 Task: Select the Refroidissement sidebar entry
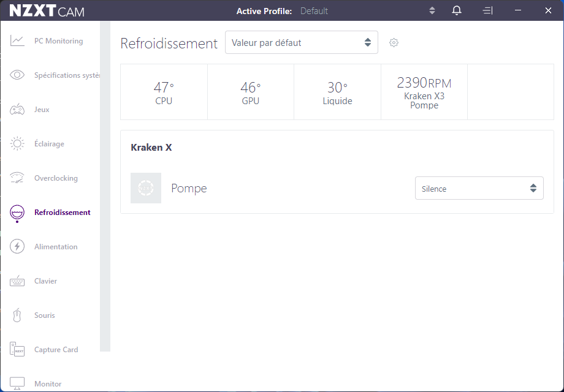[x=62, y=213]
